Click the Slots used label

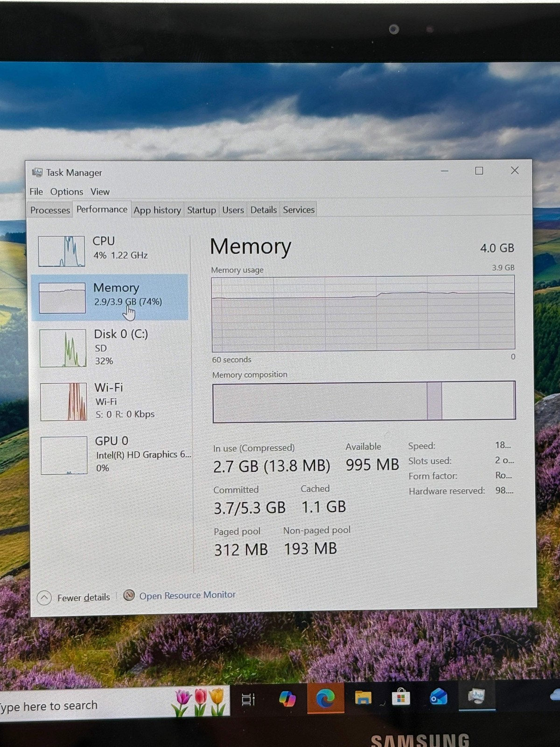point(430,461)
